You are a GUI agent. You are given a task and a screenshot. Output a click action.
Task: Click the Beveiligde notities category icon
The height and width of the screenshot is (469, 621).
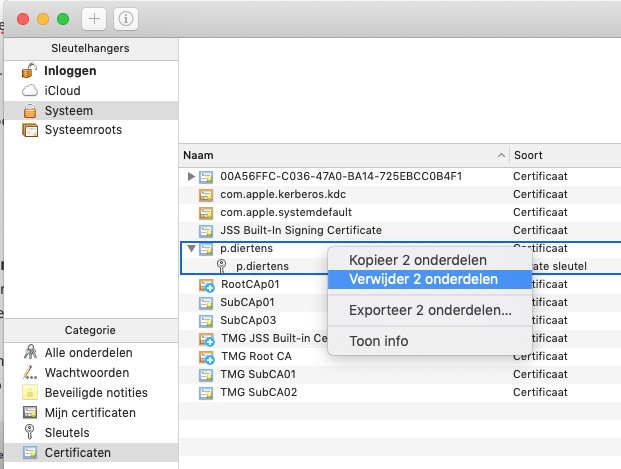point(30,393)
